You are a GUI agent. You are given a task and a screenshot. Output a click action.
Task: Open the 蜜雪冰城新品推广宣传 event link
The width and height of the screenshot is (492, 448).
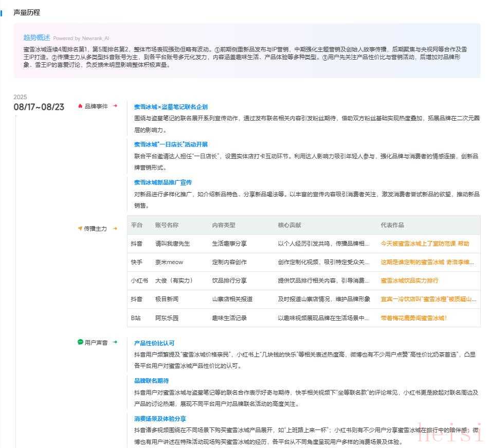click(163, 182)
